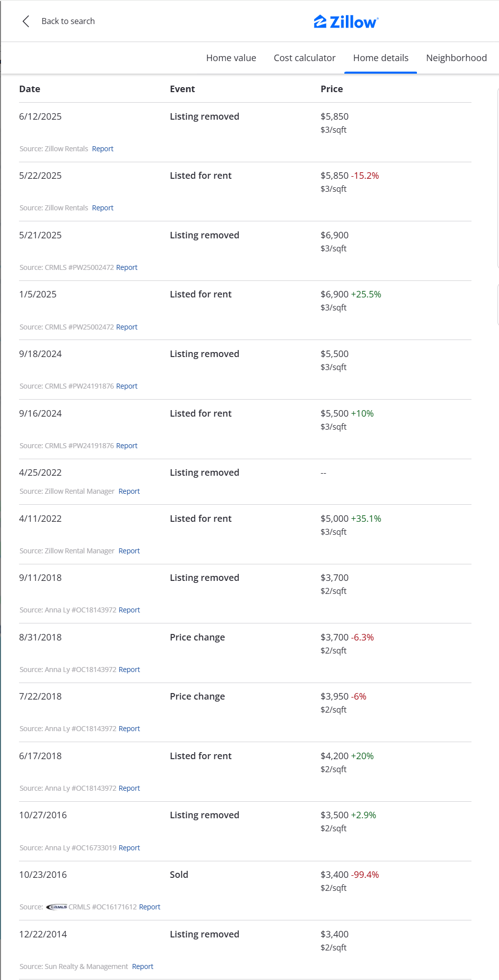
Task: Report the 4/25/2022 Zillow Rental Manager entry
Action: [129, 491]
